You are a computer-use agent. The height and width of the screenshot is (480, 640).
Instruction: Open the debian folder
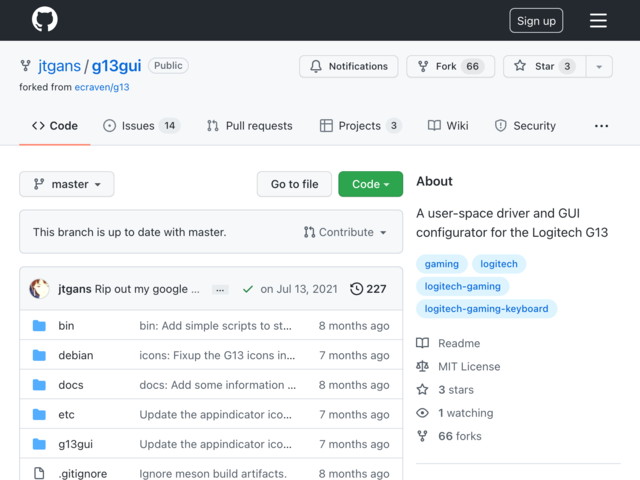point(76,355)
